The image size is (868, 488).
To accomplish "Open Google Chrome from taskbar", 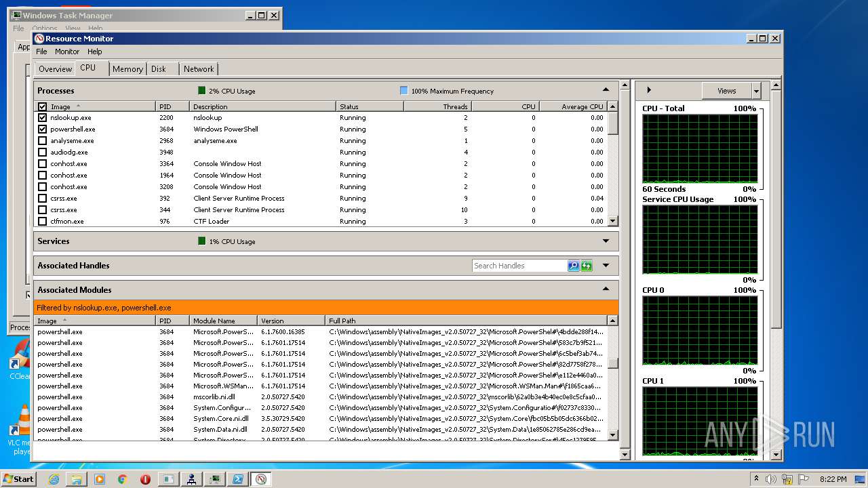I will 122,479.
